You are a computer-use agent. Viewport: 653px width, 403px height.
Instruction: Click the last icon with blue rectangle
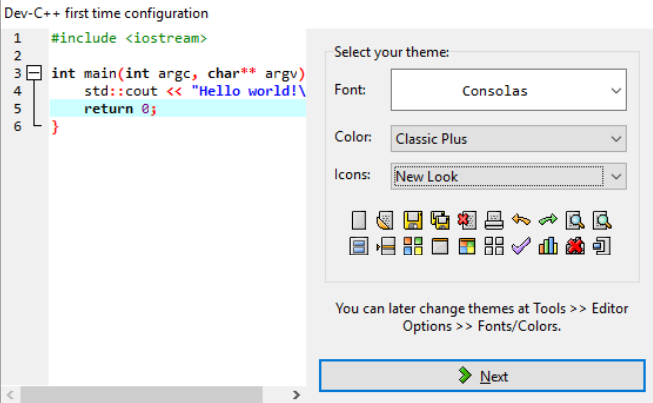602,246
